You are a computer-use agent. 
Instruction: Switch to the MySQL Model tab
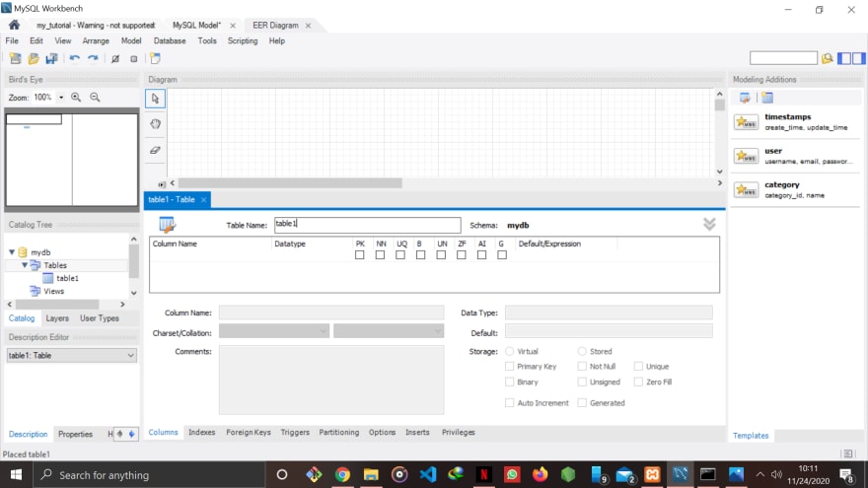[x=196, y=26]
